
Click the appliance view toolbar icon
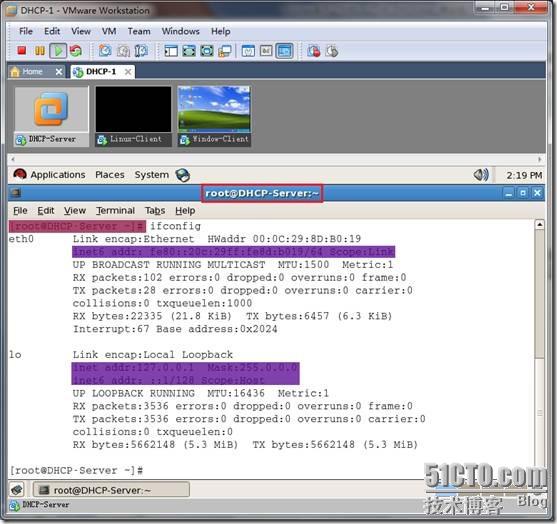click(x=266, y=51)
